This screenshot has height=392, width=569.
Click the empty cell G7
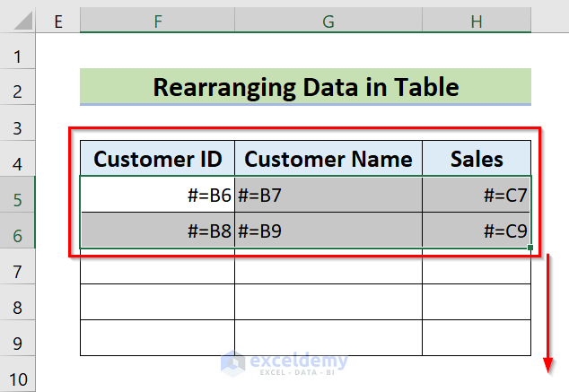tap(328, 267)
